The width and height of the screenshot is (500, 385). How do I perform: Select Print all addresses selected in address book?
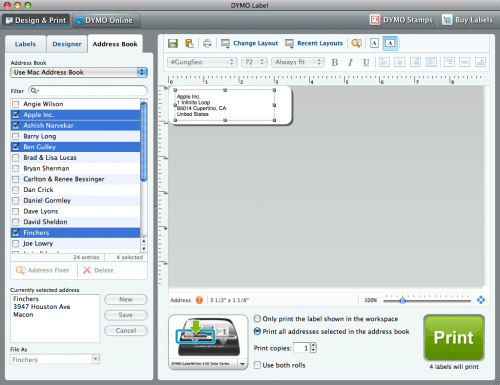257,331
